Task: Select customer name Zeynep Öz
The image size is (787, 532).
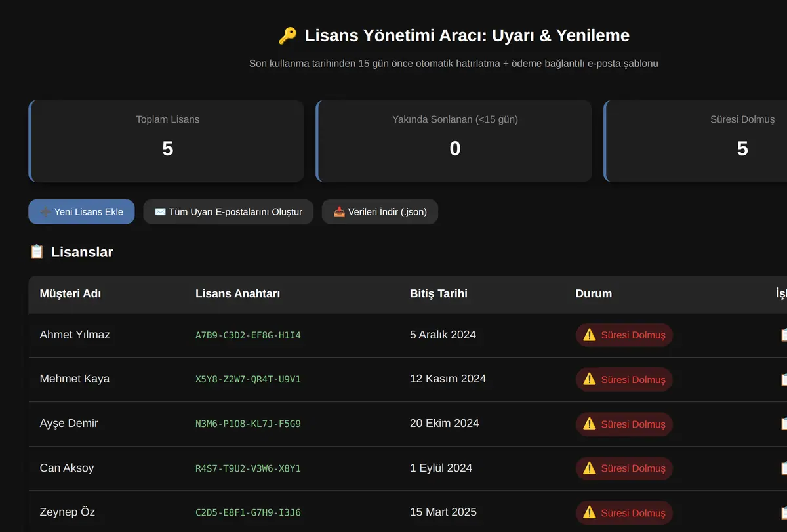Action: [68, 512]
